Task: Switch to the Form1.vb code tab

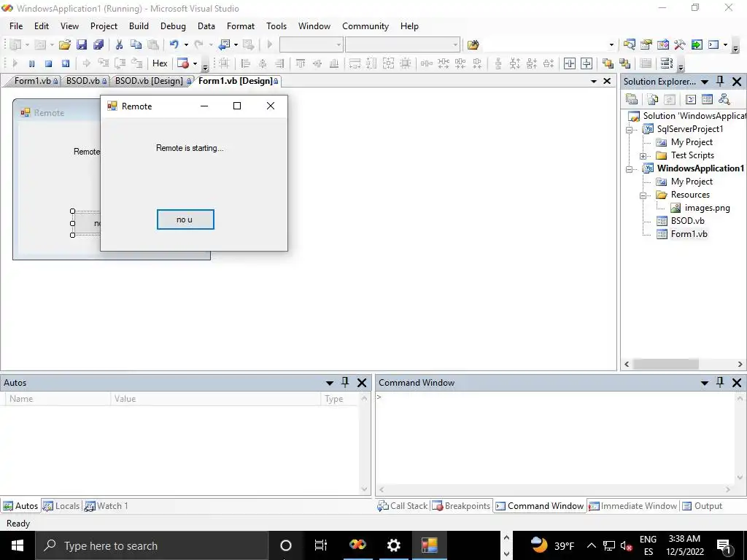Action: (32, 81)
